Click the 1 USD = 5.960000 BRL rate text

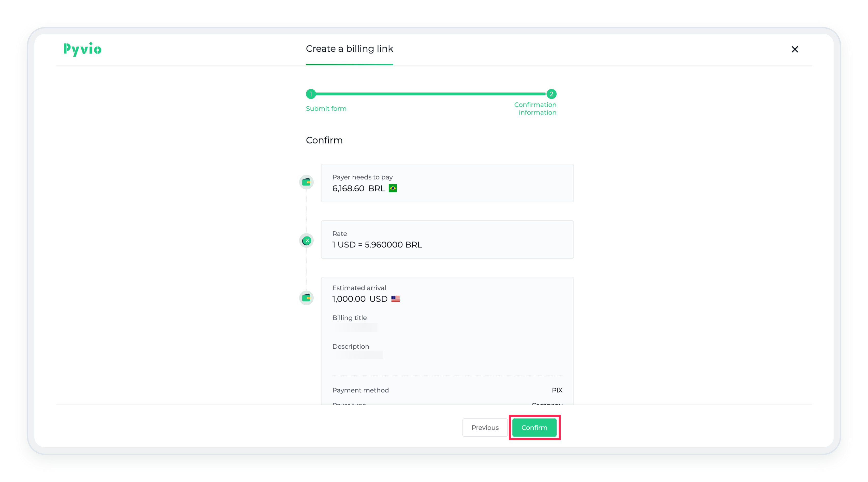[x=377, y=245]
